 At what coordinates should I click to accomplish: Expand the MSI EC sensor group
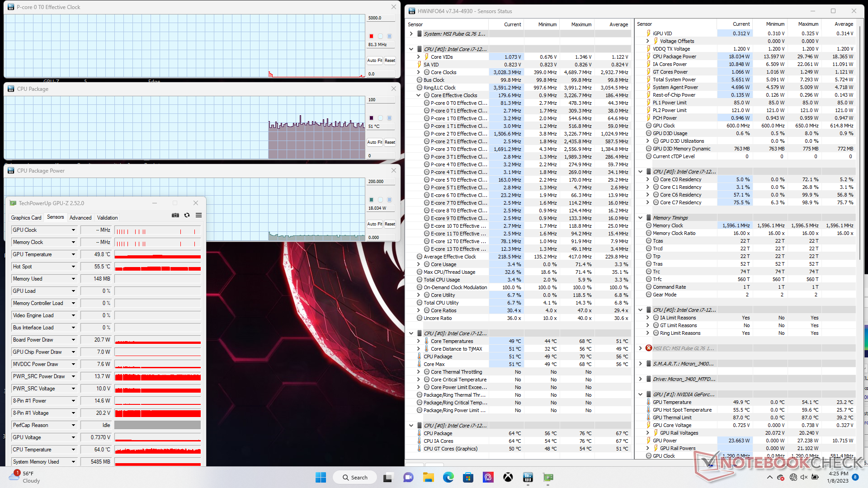click(x=640, y=348)
